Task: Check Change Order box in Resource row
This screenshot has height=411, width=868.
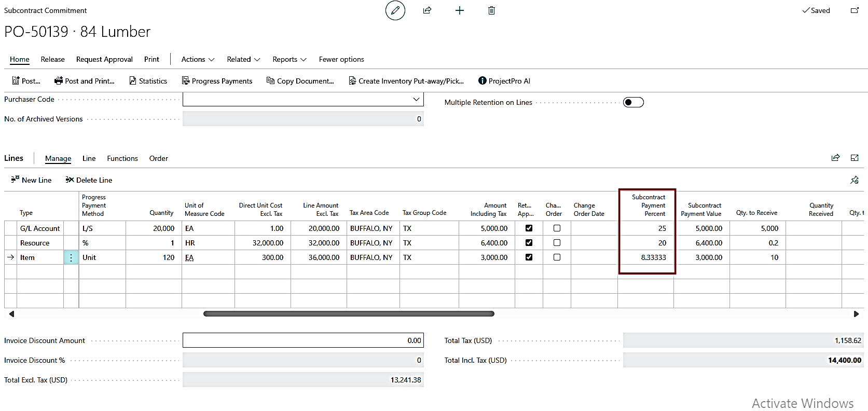Action: click(557, 242)
